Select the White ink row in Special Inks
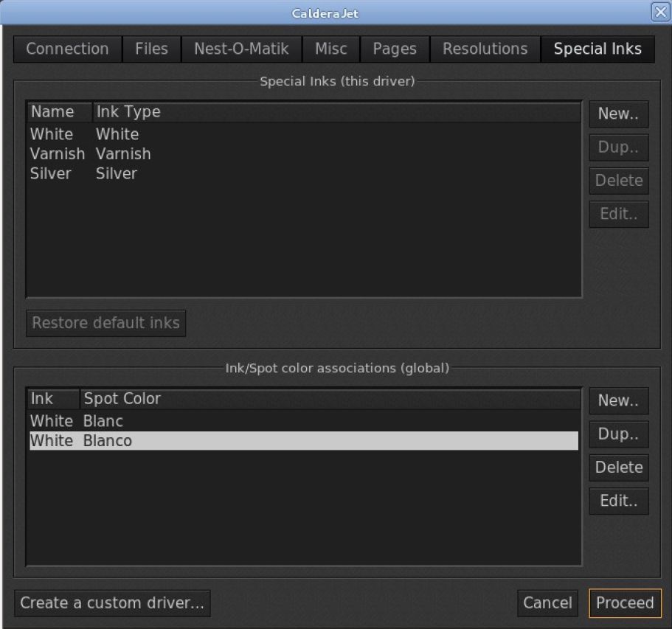 click(303, 134)
